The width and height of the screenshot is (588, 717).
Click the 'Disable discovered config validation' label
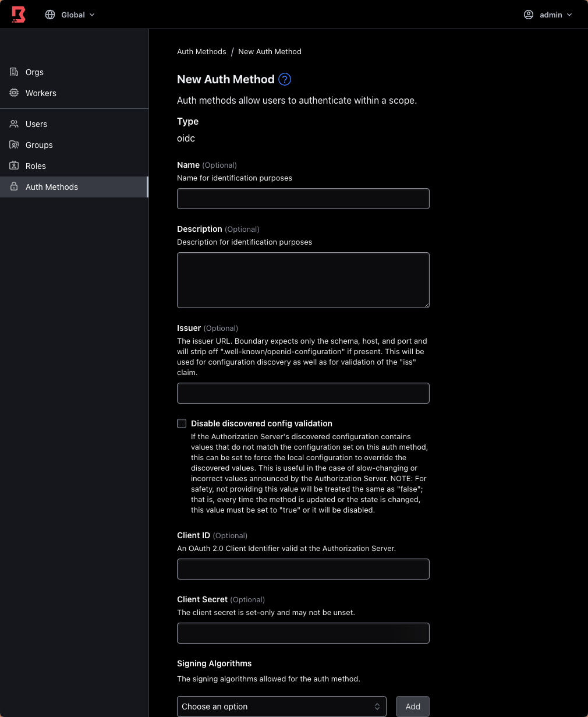click(261, 423)
